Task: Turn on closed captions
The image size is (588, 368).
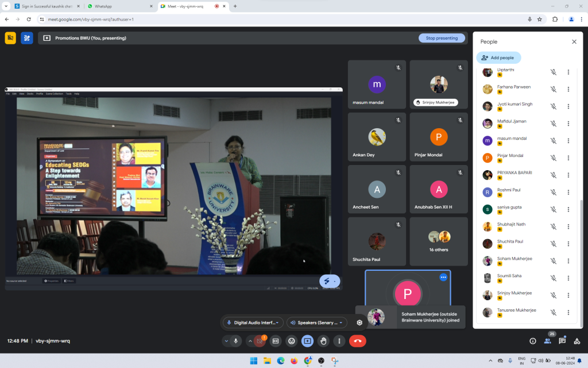Action: click(276, 341)
